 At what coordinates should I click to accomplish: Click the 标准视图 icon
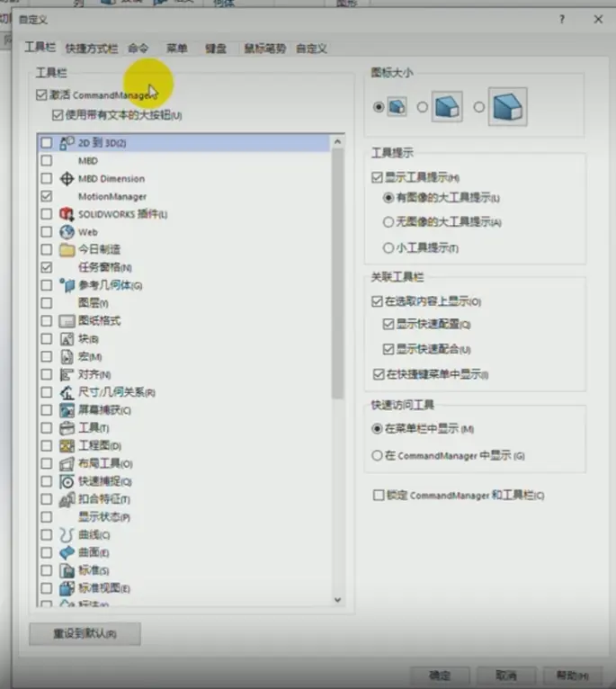pos(67,588)
